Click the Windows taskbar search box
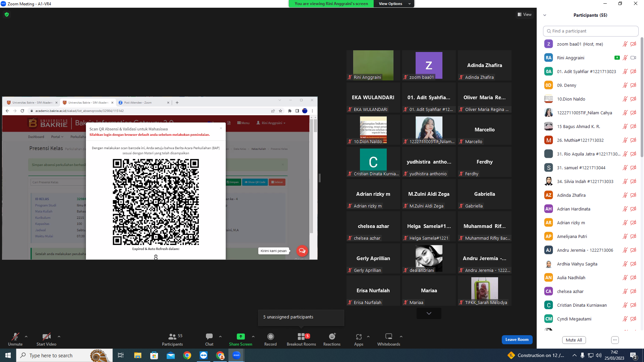Image resolution: width=644 pixels, height=362 pixels. [x=64, y=355]
